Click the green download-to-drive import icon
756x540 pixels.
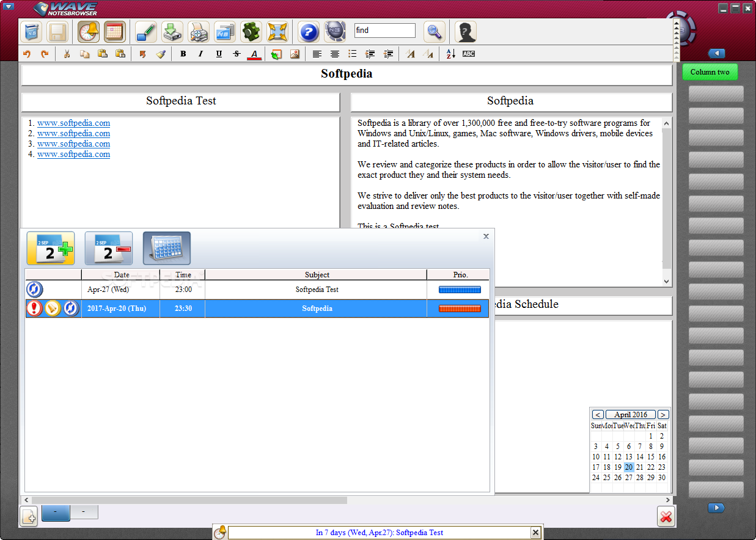coord(172,32)
